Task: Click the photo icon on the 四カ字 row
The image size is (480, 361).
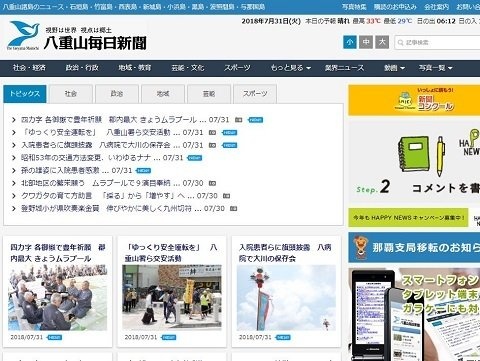Action: point(238,120)
